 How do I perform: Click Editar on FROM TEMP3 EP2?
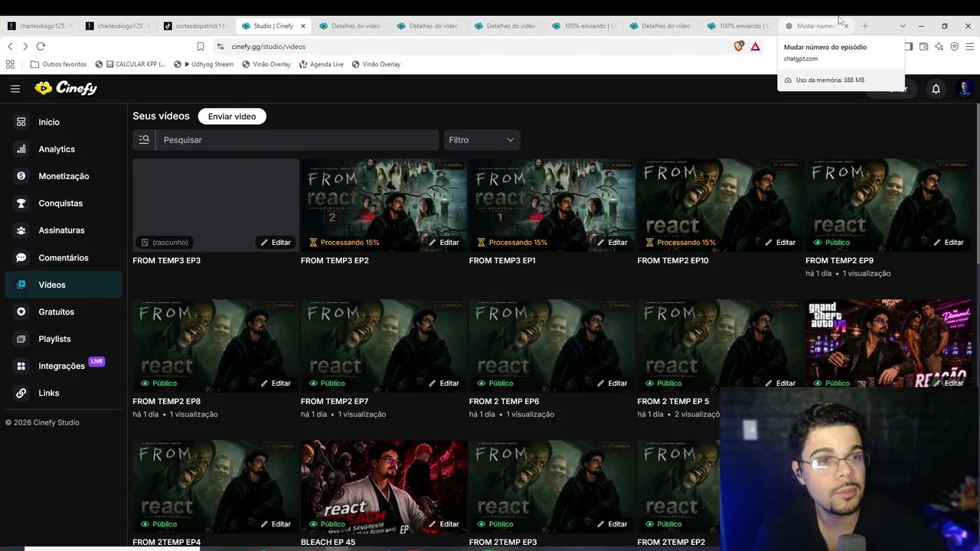pyautogui.click(x=444, y=243)
